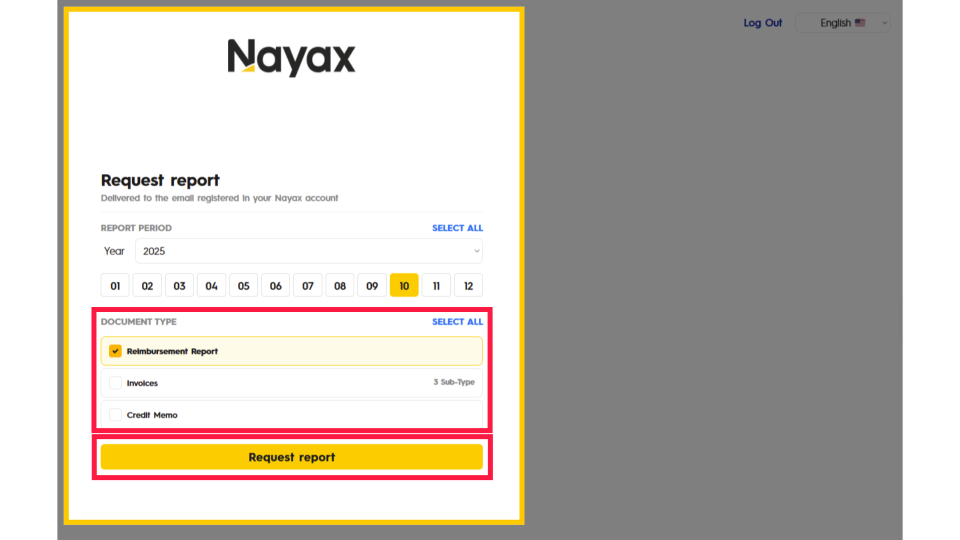The height and width of the screenshot is (540, 960).
Task: Click the Nayax logo
Action: [x=291, y=58]
